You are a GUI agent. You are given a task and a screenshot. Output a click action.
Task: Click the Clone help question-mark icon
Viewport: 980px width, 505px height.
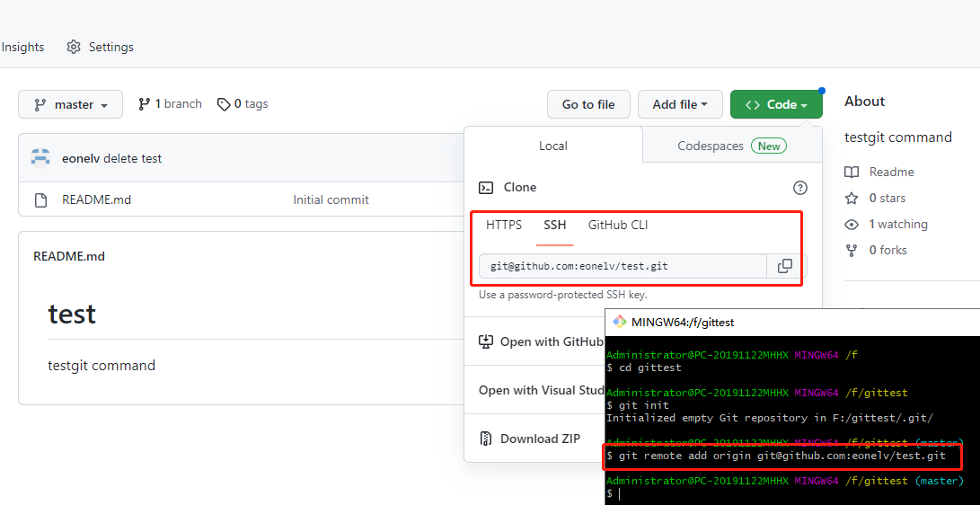click(800, 188)
